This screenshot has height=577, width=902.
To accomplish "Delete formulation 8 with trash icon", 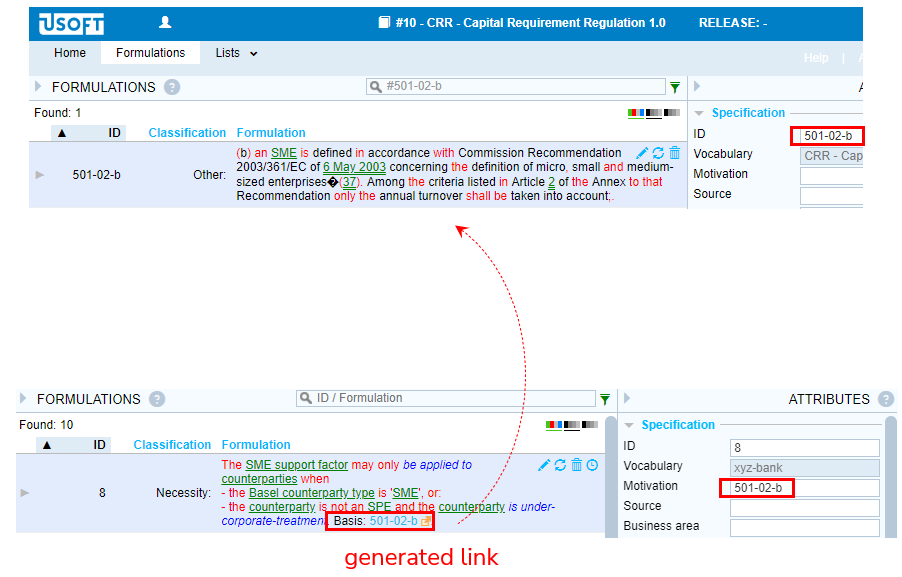I will point(576,465).
